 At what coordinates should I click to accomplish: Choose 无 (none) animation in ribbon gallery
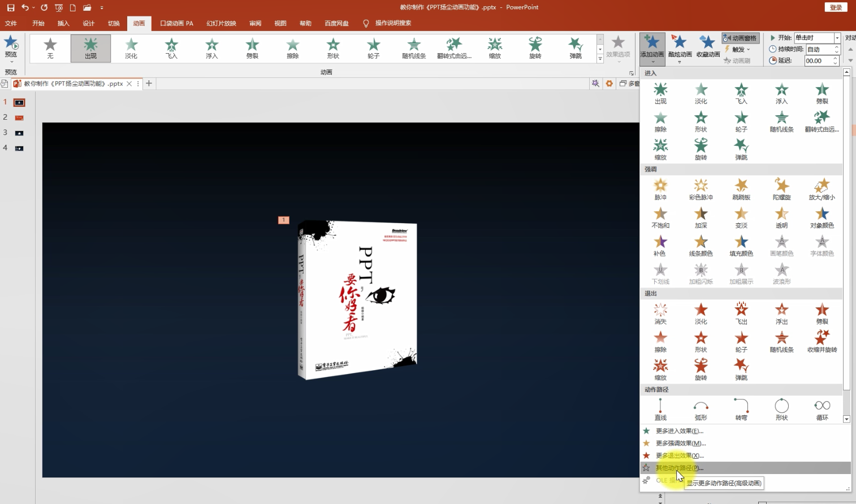(50, 49)
